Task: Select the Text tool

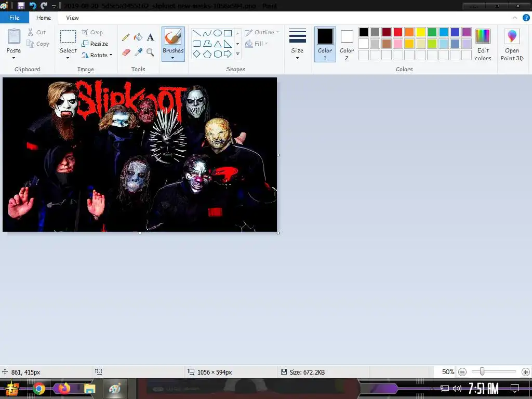Action: point(150,37)
